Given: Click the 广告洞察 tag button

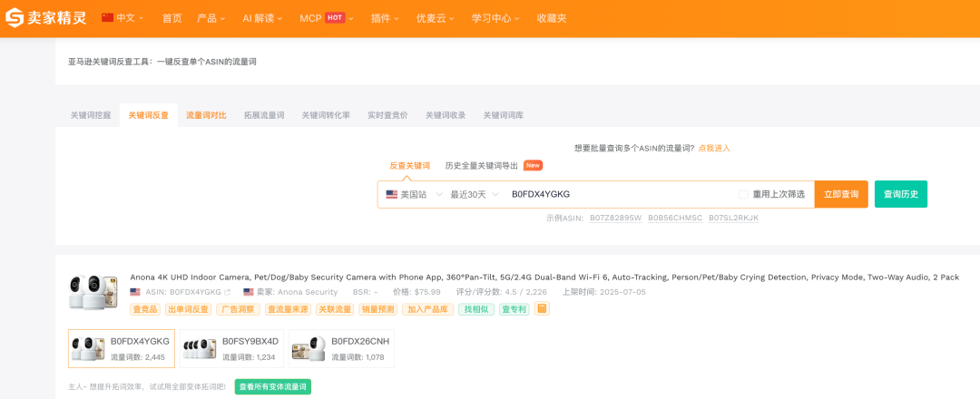Looking at the screenshot, I should pyautogui.click(x=238, y=309).
